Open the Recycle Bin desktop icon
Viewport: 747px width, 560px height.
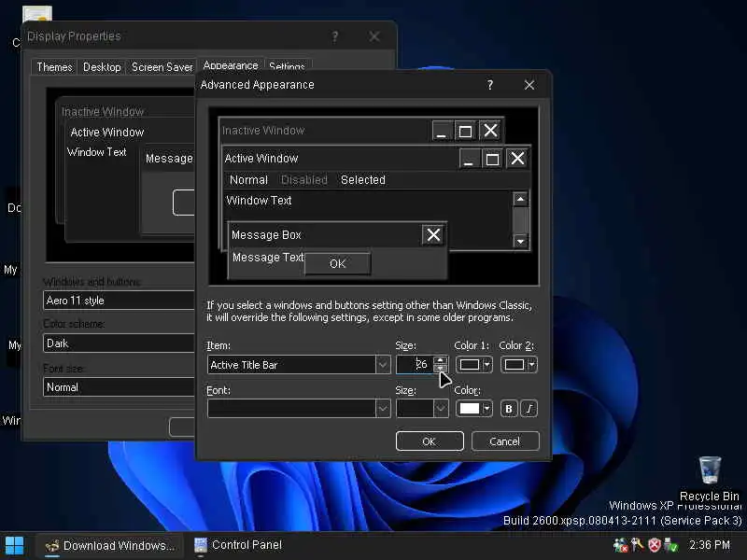(x=710, y=478)
